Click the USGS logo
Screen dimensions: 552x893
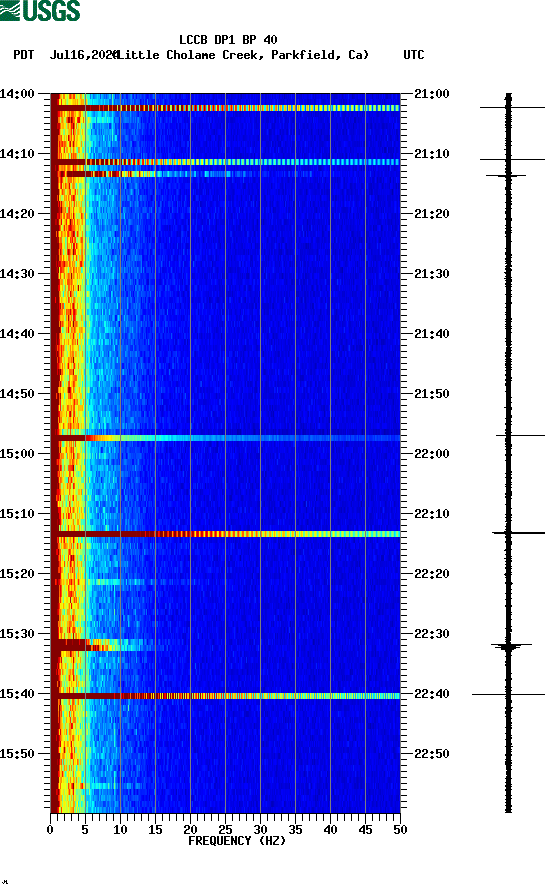(40, 11)
